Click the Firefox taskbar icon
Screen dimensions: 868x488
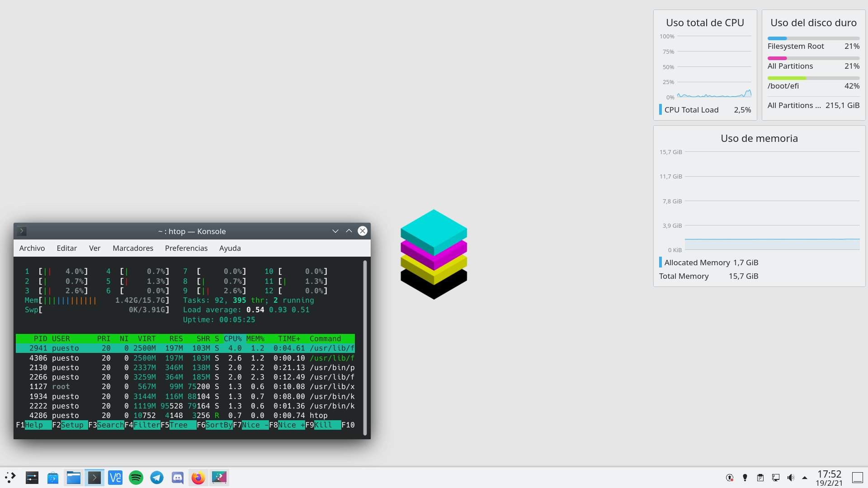[x=198, y=478]
